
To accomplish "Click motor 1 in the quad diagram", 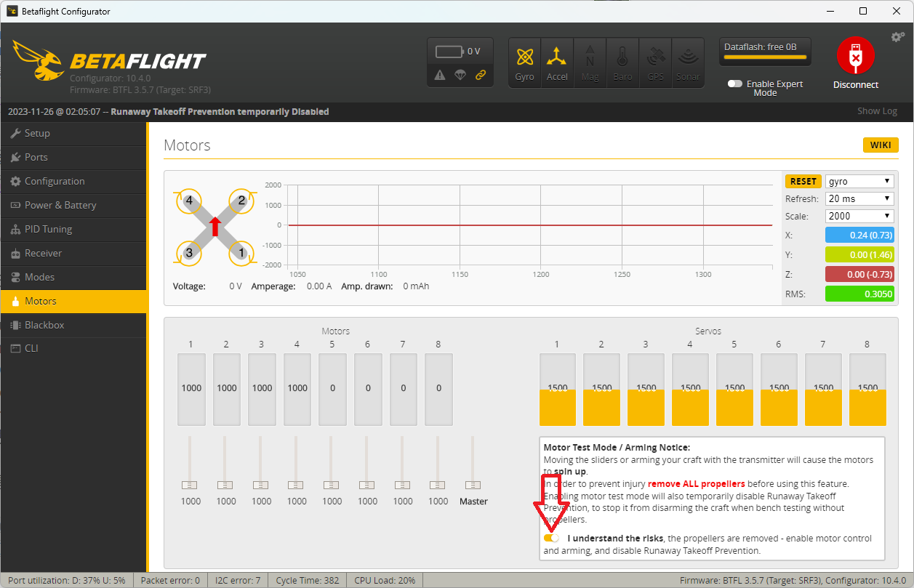I will click(x=241, y=253).
